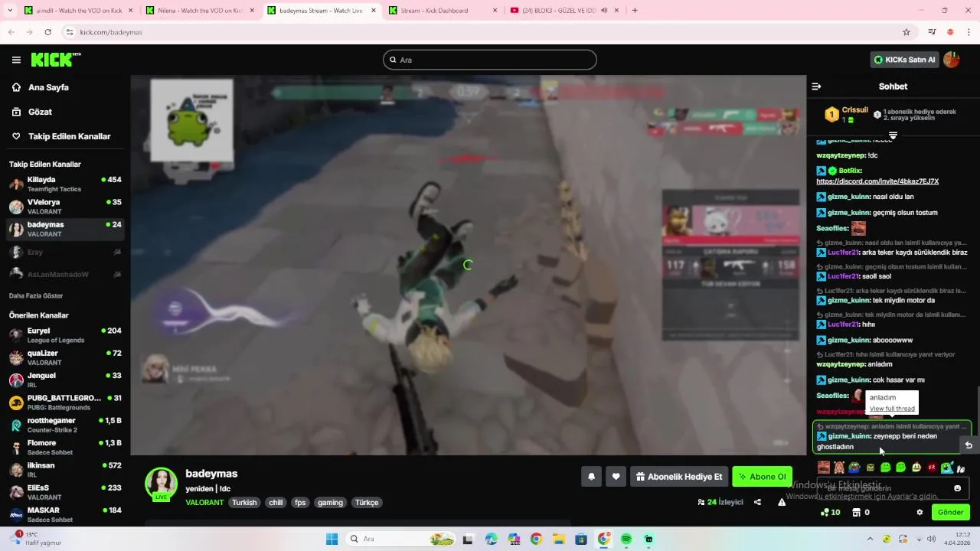Show hidden system tray icons

(x=870, y=539)
